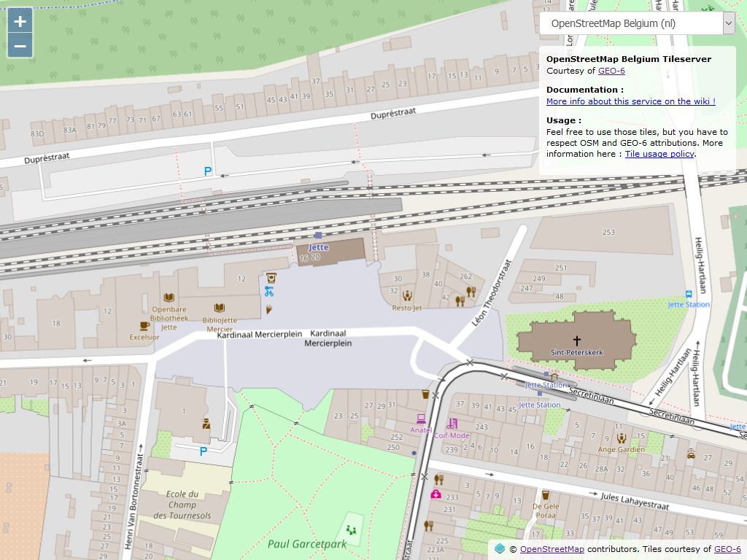Image resolution: width=747 pixels, height=560 pixels.
Task: Click the layers icon in the attribution bar
Action: point(500,549)
